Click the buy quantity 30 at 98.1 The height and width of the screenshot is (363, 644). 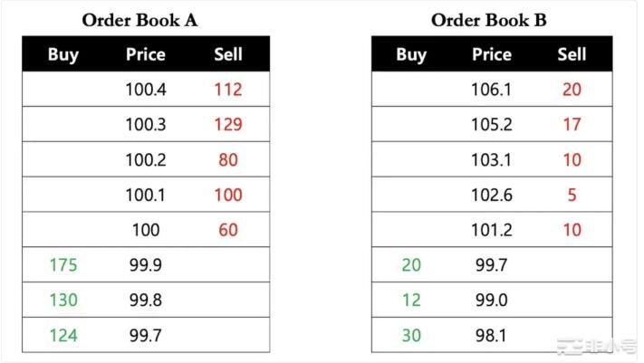[411, 336]
